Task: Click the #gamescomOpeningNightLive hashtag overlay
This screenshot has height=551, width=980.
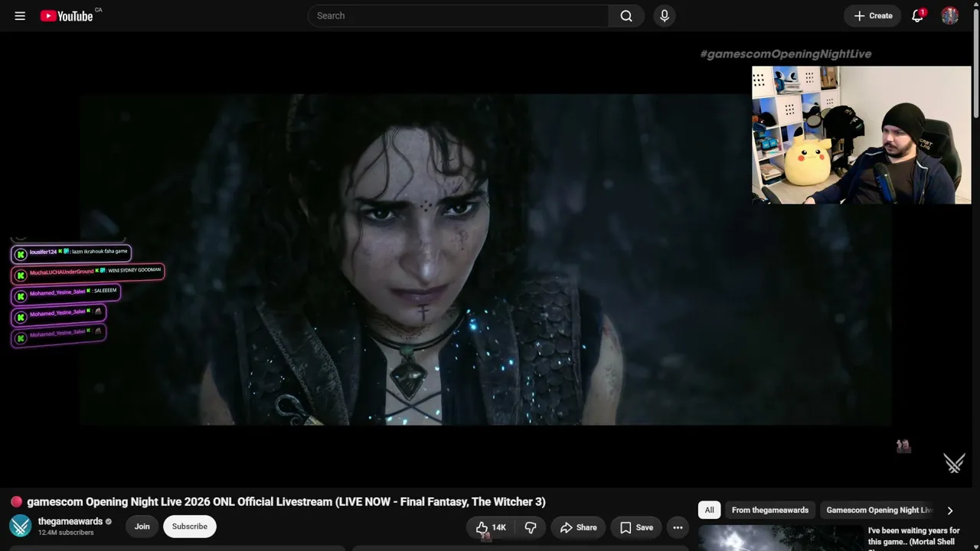Action: pyautogui.click(x=786, y=54)
